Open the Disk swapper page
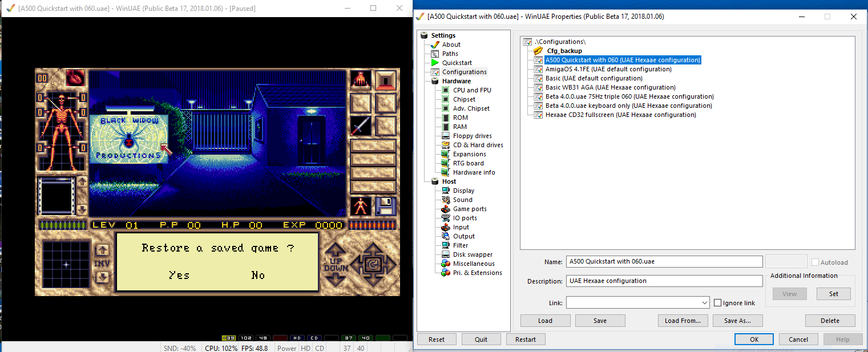The height and width of the screenshot is (352, 868). pos(473,254)
